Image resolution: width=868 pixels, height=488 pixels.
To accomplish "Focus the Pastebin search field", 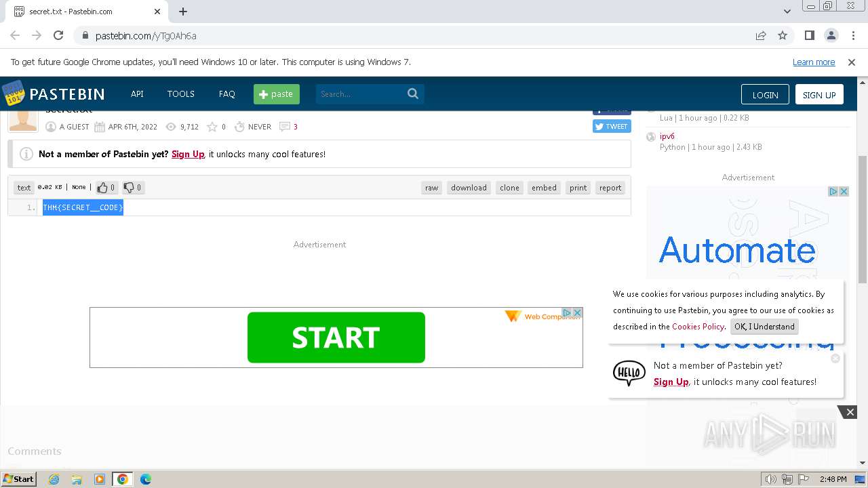I will (361, 94).
